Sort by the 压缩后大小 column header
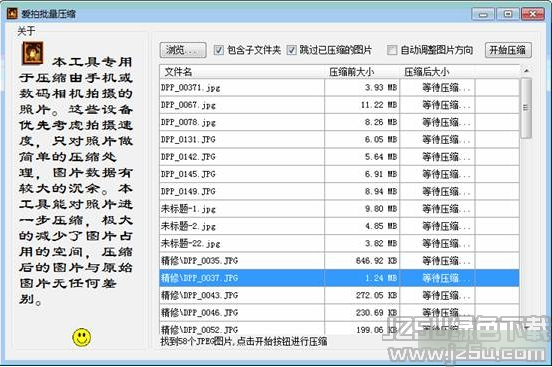The image size is (552, 367). coord(437,72)
